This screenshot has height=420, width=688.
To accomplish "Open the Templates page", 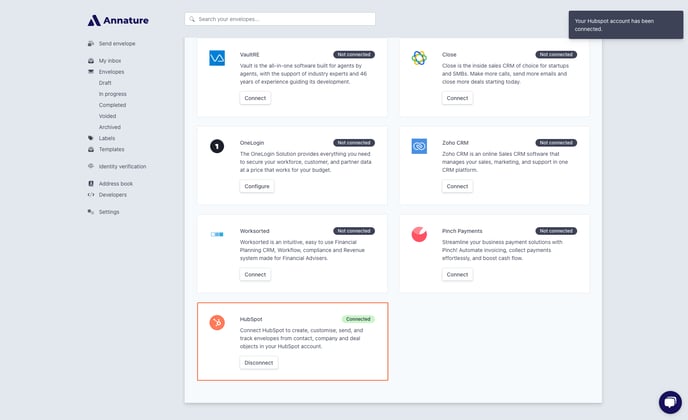I will click(111, 149).
